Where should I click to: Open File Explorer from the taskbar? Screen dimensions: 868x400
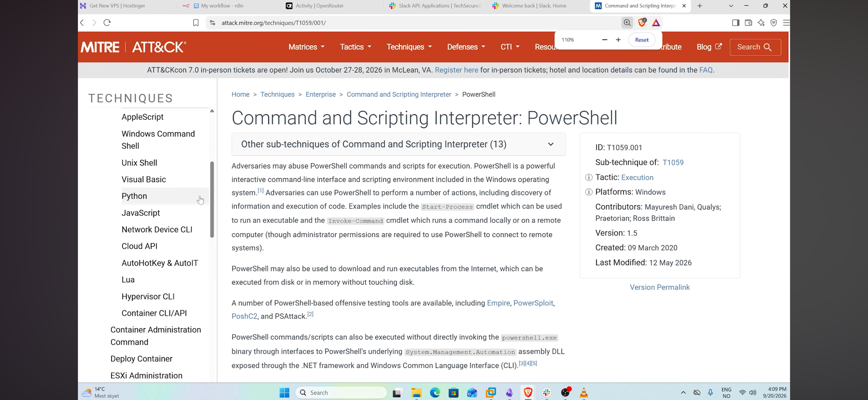pos(417,393)
